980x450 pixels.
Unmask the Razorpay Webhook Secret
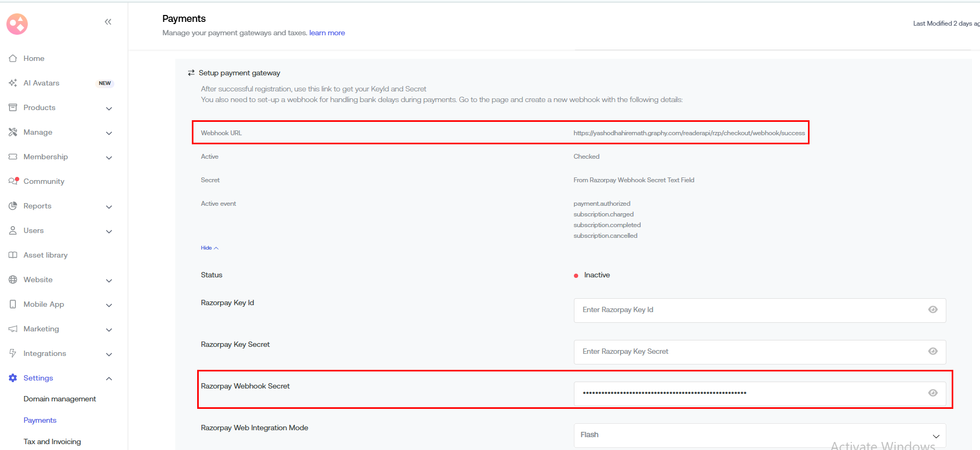[x=932, y=393]
